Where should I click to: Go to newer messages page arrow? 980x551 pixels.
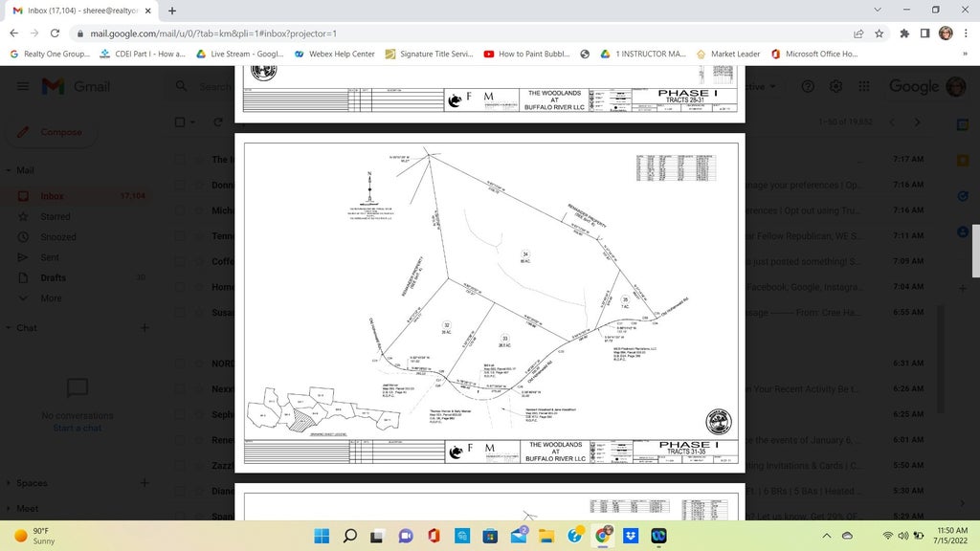(892, 122)
